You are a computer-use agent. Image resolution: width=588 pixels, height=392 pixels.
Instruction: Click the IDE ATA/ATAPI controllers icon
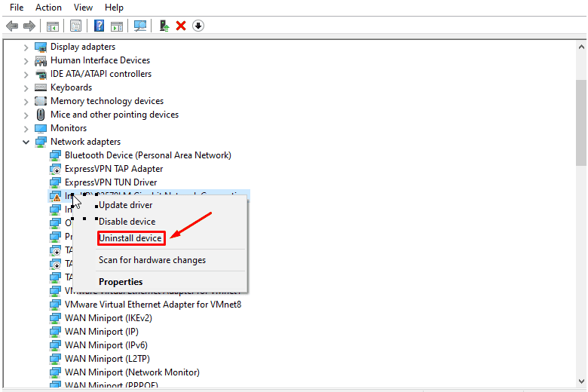coord(41,74)
